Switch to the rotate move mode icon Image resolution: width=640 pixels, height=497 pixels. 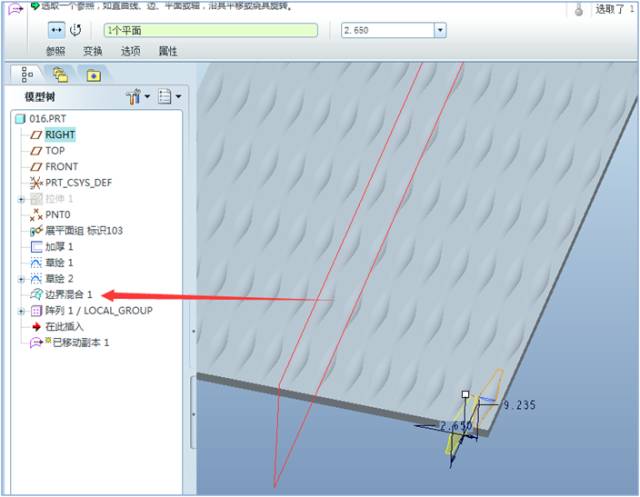pyautogui.click(x=75, y=30)
